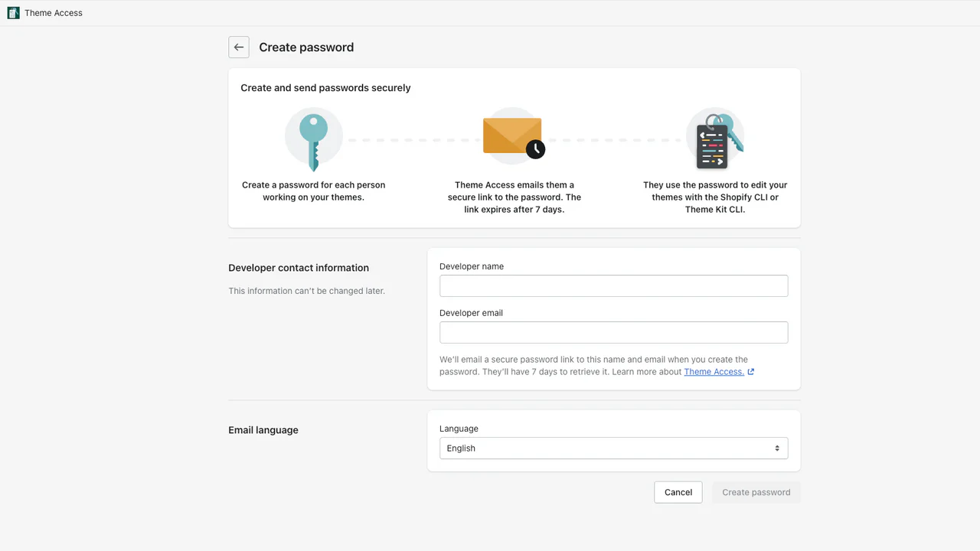Click the Language select up-down arrows
Screen dimensions: 980x551
(777, 448)
